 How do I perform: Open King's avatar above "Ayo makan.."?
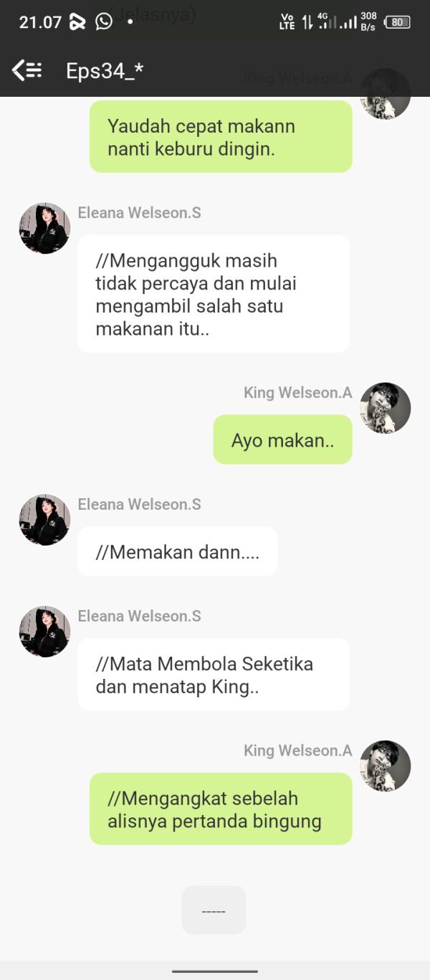click(386, 408)
